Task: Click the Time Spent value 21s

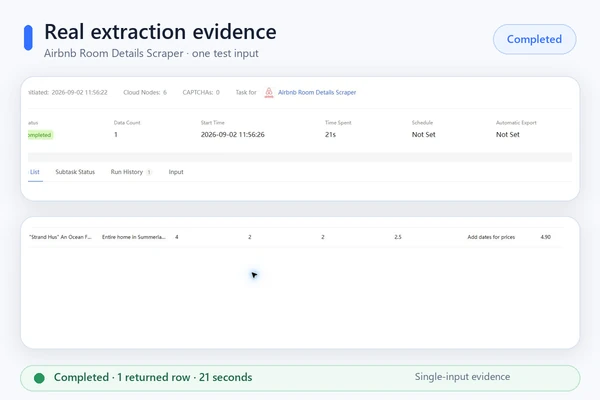Action: 330,134
